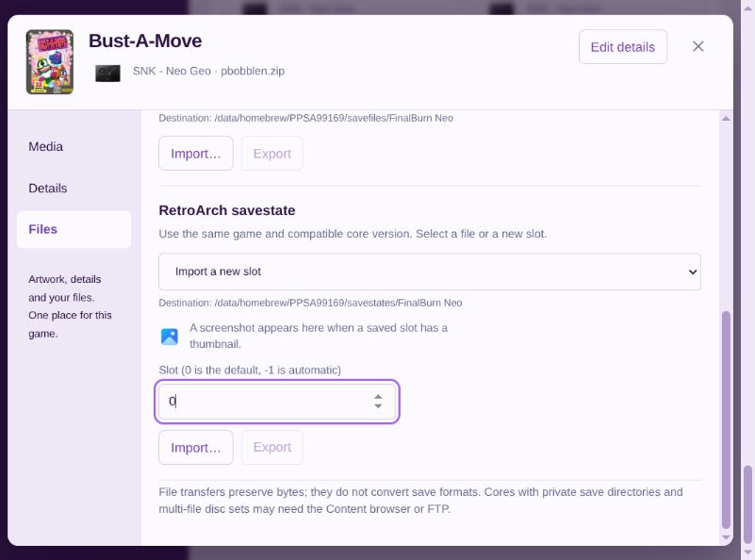755x560 pixels.
Task: Click Export below the slot field
Action: point(272,447)
